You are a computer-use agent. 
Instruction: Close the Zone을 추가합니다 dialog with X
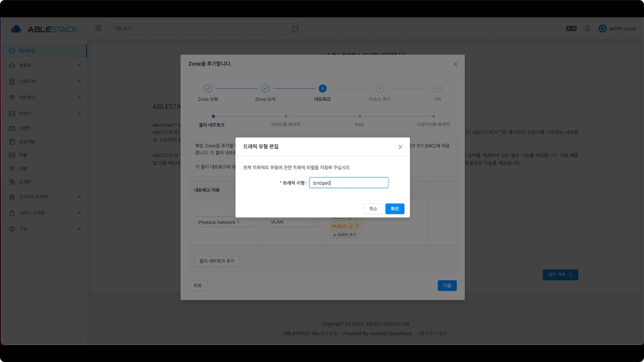pyautogui.click(x=455, y=64)
